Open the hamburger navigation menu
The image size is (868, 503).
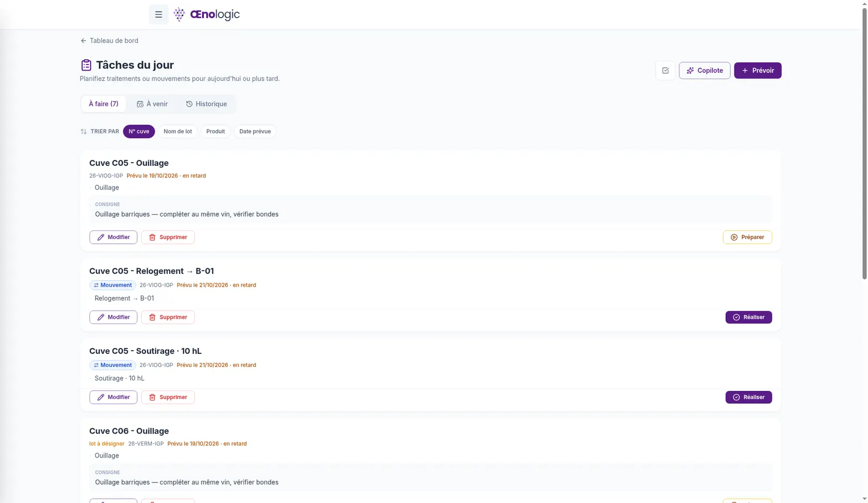coord(158,15)
